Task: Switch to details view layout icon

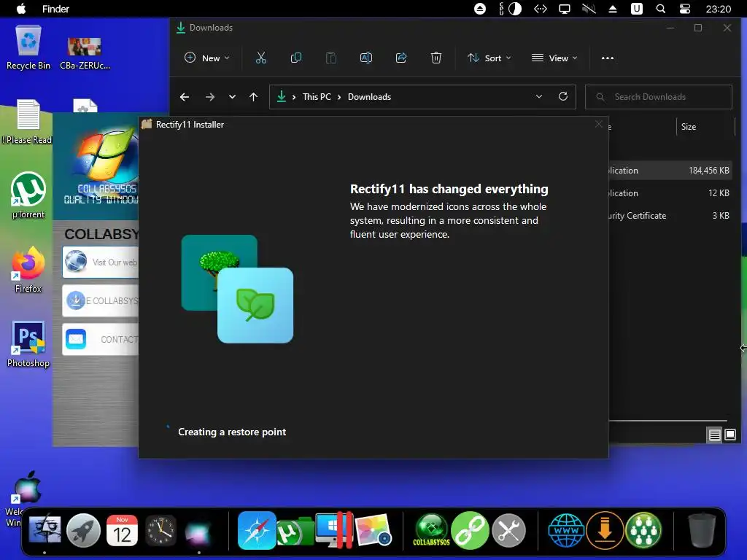Action: 715,435
